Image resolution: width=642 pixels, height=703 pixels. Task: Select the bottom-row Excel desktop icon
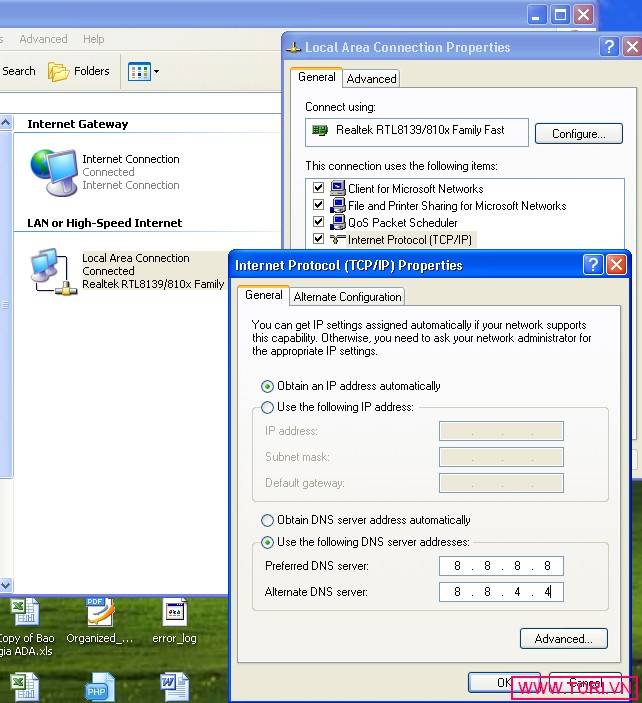25,687
